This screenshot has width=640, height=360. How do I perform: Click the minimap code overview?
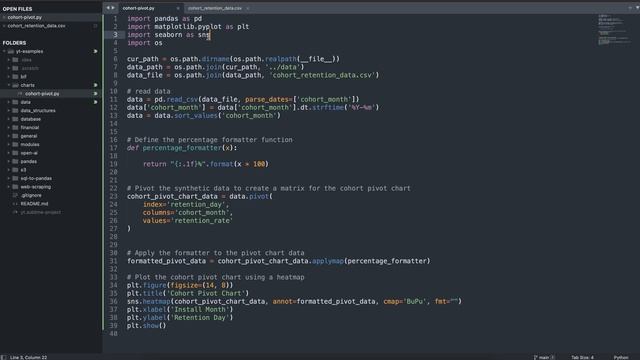click(613, 29)
